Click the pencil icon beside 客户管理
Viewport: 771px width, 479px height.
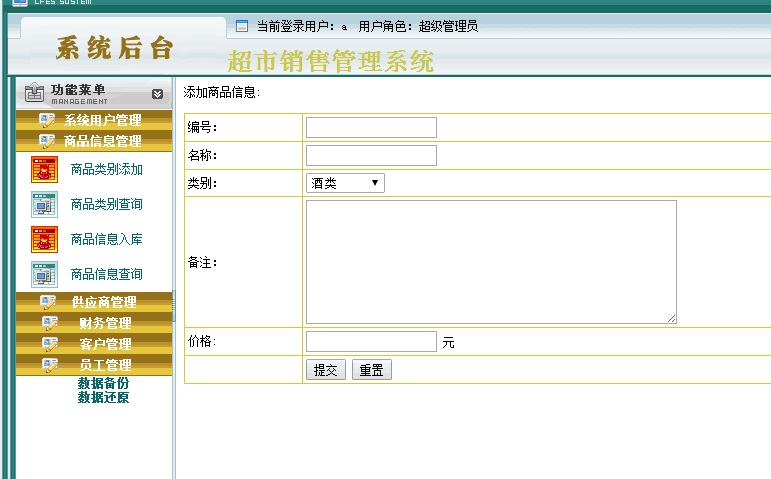click(50, 344)
